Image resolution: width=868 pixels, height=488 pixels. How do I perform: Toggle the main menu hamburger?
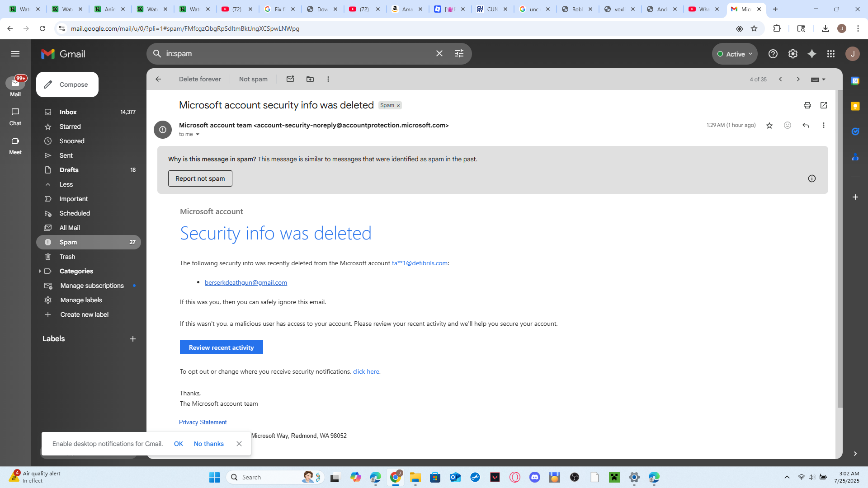point(15,54)
